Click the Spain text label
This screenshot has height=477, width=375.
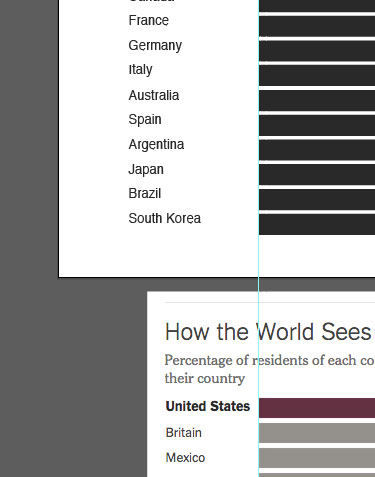(x=145, y=120)
